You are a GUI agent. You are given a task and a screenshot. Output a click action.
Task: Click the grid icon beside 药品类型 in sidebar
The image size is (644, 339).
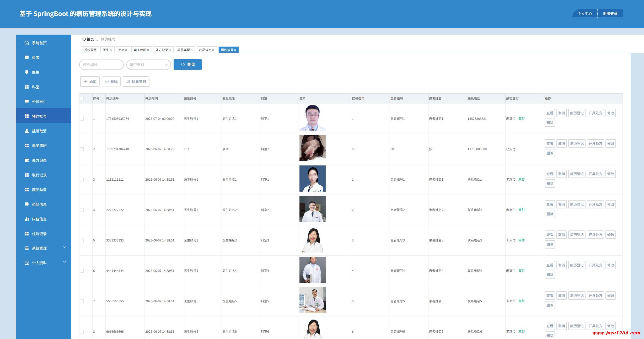tap(27, 190)
